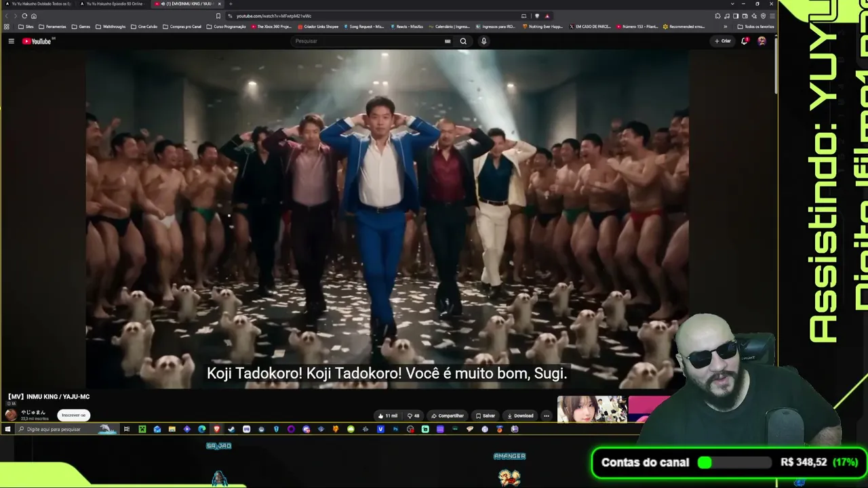Open the Nothing Ever Happ... bookmark
The height and width of the screenshot is (488, 868).
coord(542,26)
